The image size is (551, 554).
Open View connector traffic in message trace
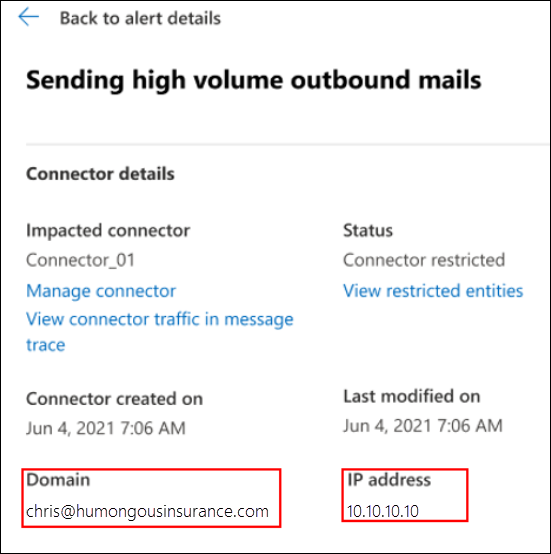click(x=160, y=332)
